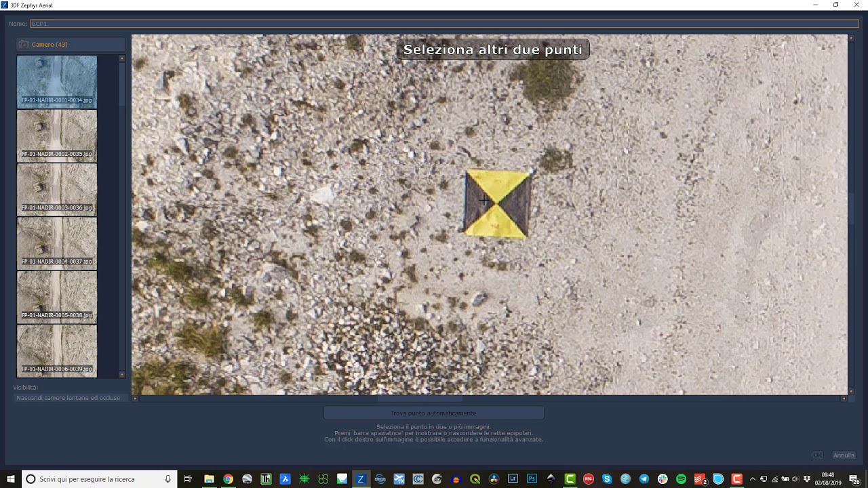Launch Google Chrome from the taskbar
Image resolution: width=868 pixels, height=488 pixels.
229,479
